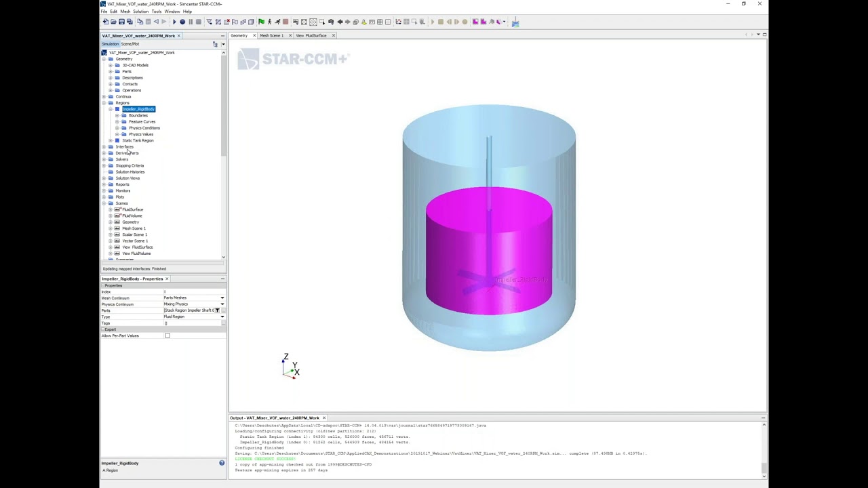Click the Run (play) toolbar icon

pos(174,22)
